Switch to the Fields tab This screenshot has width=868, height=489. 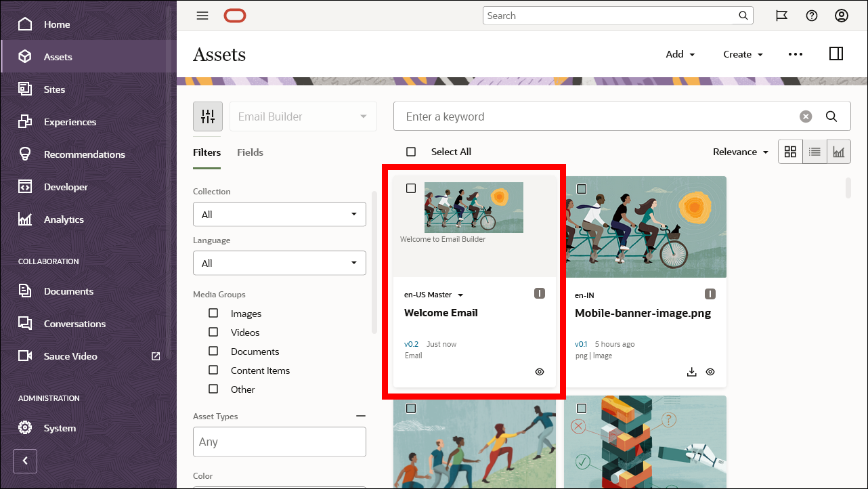click(x=250, y=152)
